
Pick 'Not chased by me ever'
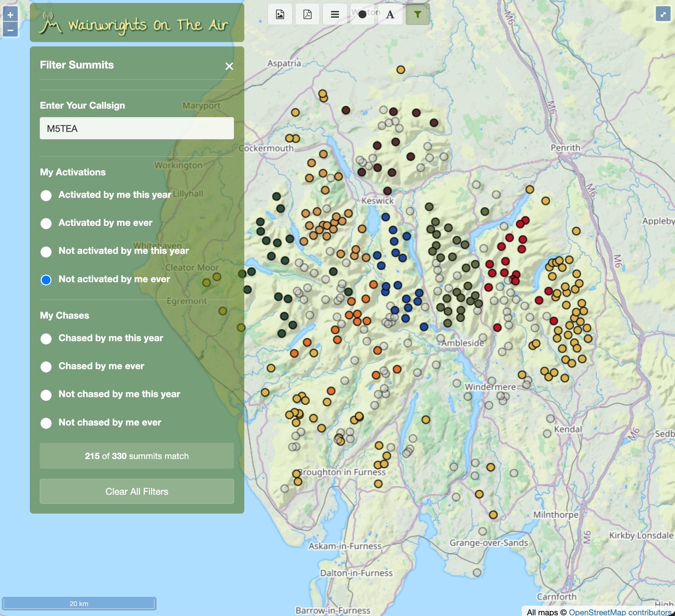pyautogui.click(x=46, y=423)
